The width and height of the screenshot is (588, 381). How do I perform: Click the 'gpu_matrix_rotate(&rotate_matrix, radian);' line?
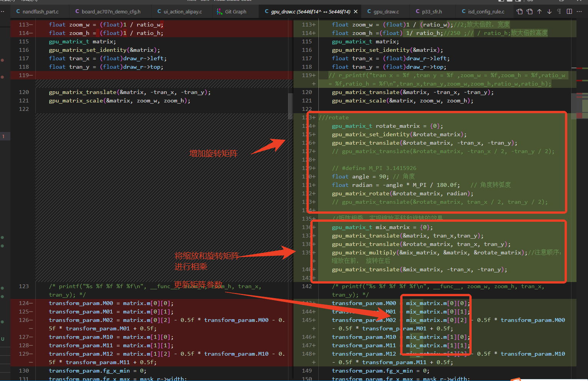click(402, 193)
